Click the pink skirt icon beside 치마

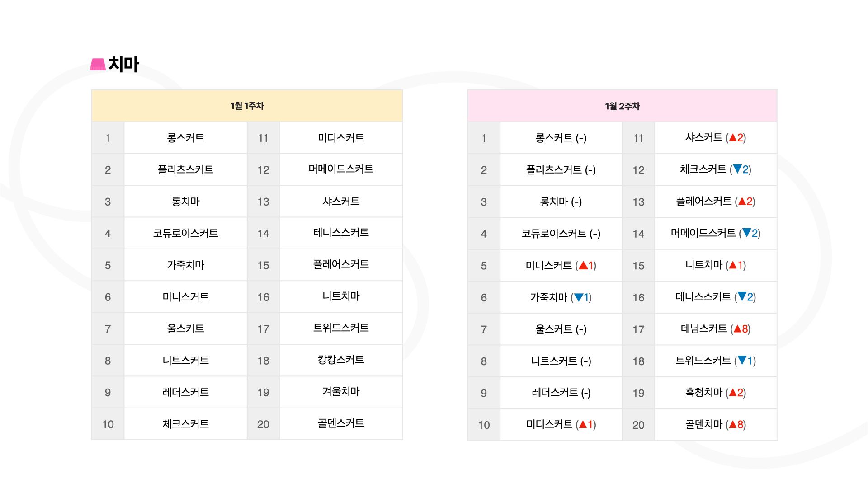coord(98,65)
